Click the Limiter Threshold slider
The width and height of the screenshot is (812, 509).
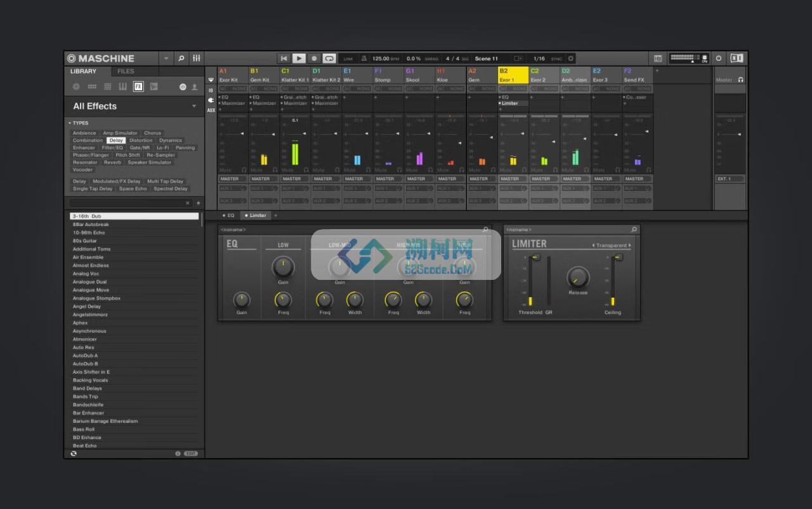point(534,281)
